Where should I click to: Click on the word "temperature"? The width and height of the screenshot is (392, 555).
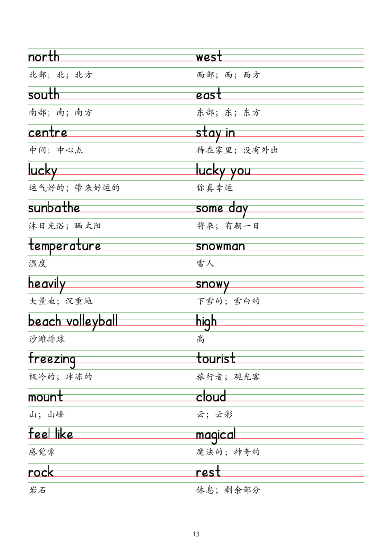tap(65, 246)
